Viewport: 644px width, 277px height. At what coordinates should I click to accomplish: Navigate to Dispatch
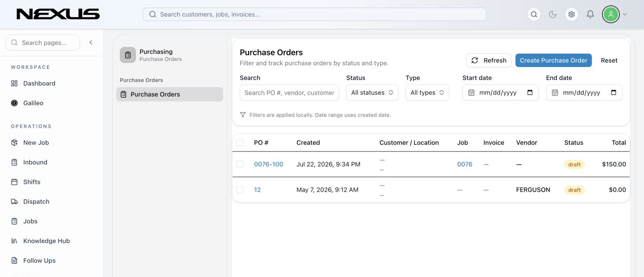pos(36,201)
